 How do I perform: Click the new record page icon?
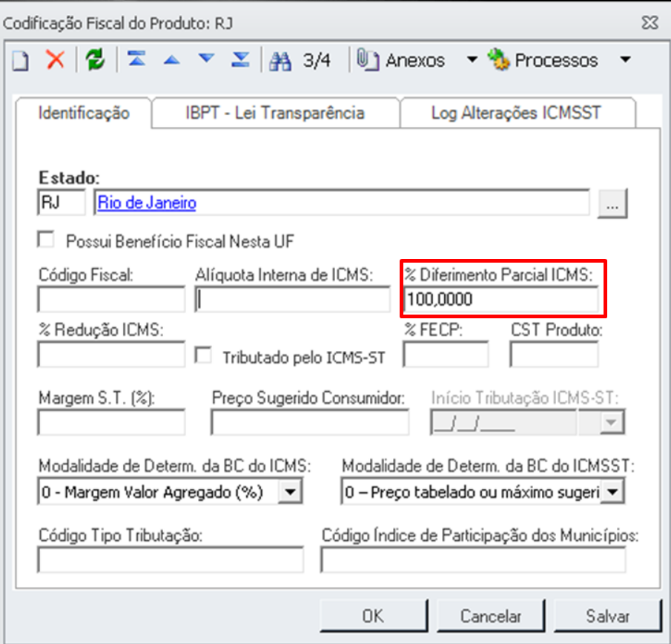(20, 60)
